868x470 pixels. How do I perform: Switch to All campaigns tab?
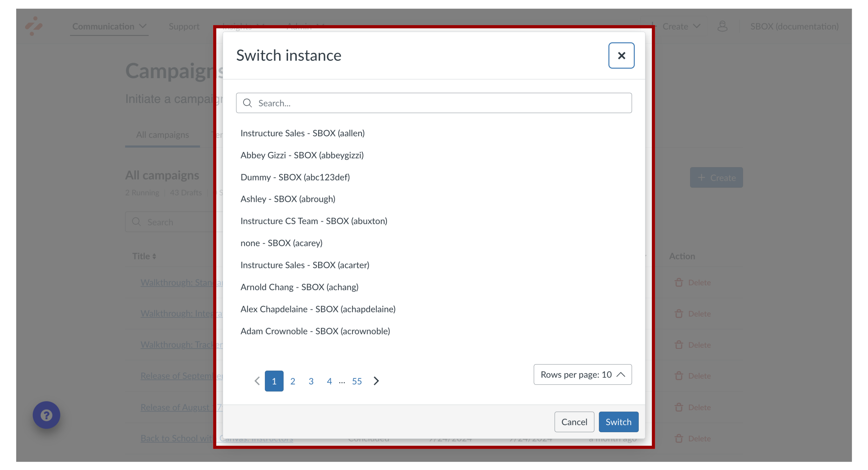point(162,135)
